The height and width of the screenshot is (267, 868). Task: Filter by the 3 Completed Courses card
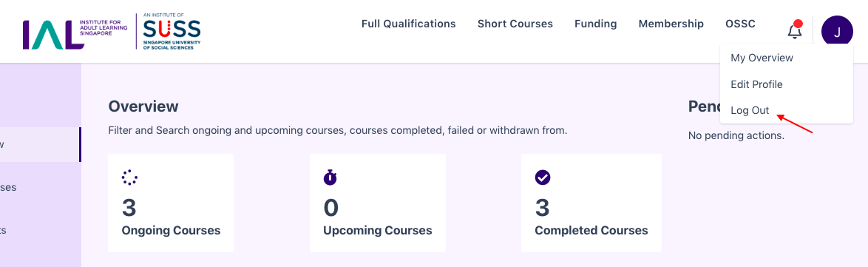[x=591, y=203]
